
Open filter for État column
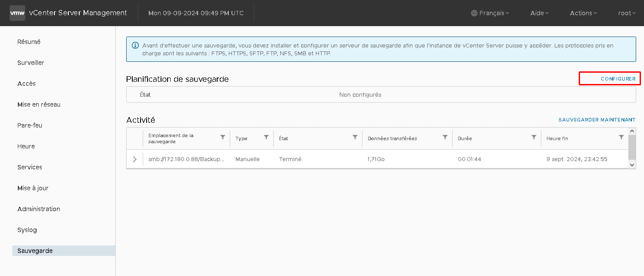[355, 137]
